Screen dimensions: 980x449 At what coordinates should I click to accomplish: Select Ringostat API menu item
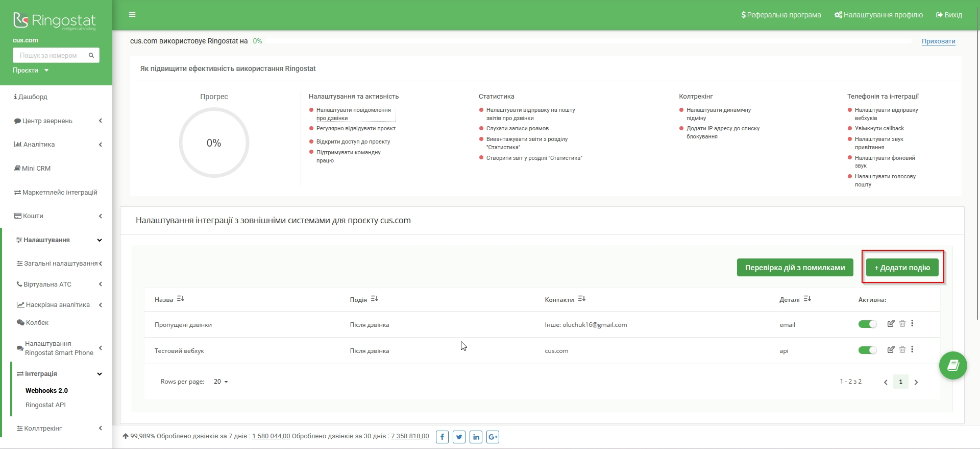[x=45, y=405]
